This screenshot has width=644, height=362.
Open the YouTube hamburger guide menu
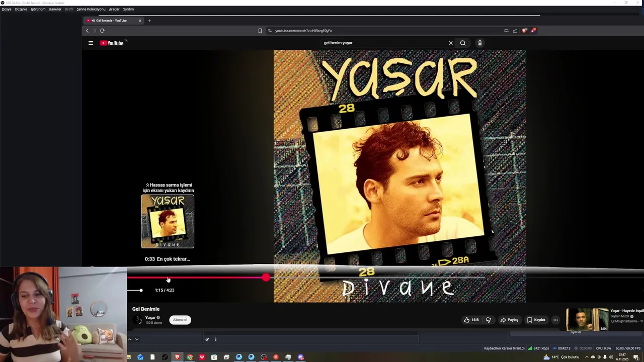click(x=91, y=43)
